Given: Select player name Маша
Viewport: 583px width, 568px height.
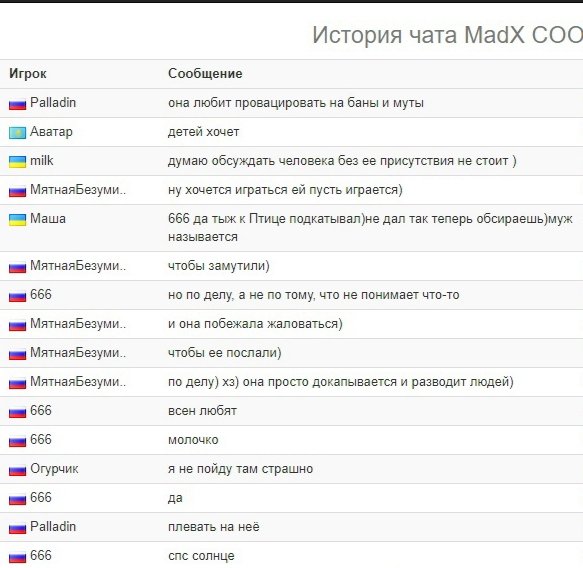Looking at the screenshot, I should [48, 219].
